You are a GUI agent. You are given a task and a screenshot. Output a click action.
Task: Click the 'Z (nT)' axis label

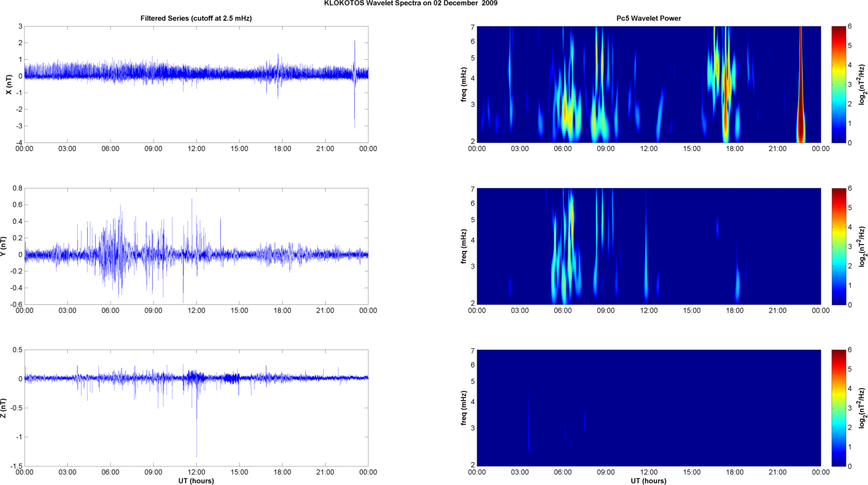[x=3, y=408]
